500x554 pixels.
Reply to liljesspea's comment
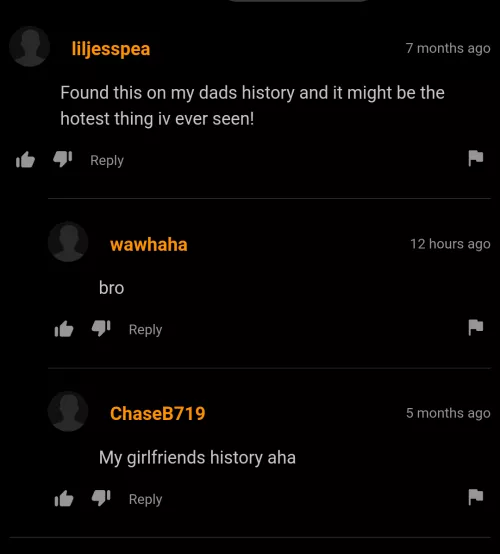point(107,161)
